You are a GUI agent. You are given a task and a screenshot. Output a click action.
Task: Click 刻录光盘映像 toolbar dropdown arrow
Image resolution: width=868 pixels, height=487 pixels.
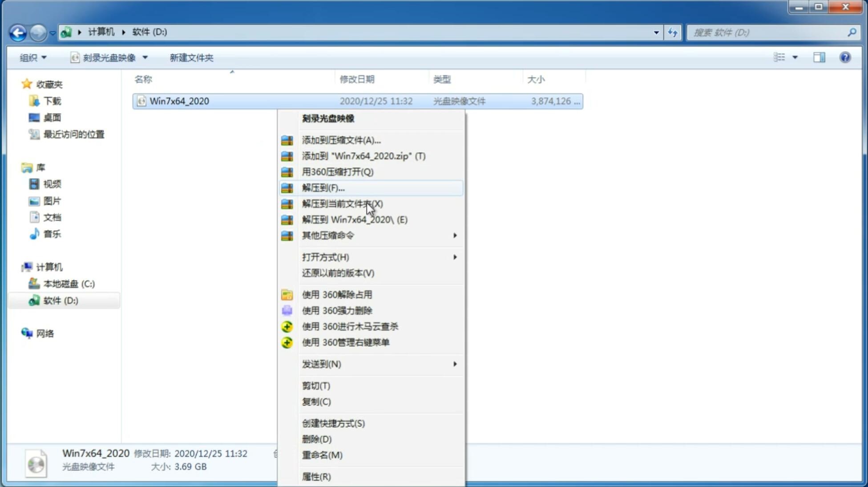[147, 57]
